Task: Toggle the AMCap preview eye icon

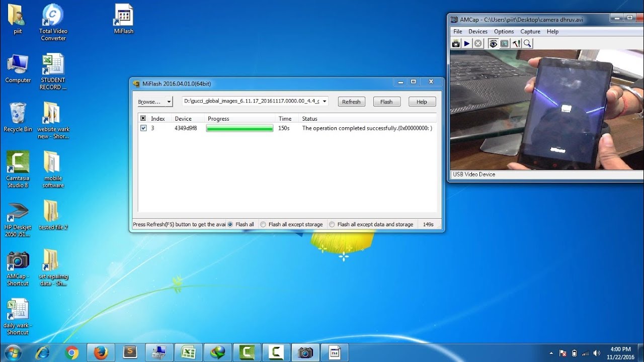Action: [493, 44]
